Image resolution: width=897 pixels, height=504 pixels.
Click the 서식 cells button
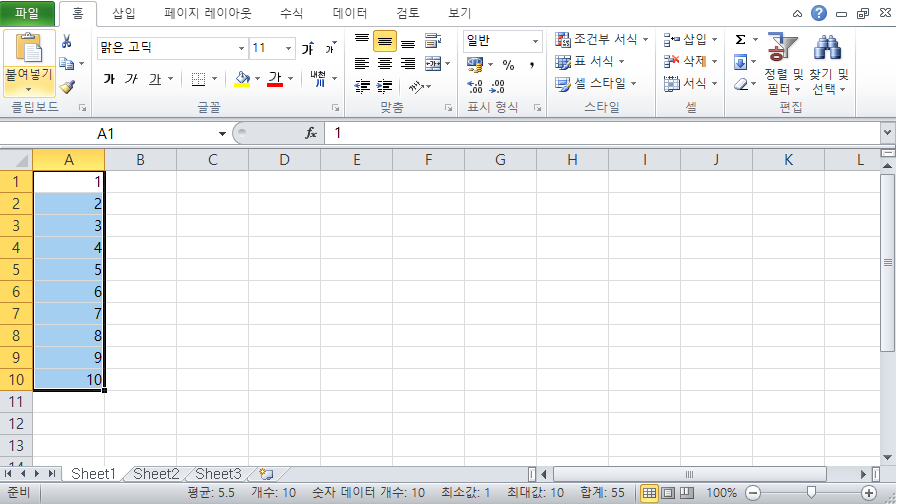(690, 84)
